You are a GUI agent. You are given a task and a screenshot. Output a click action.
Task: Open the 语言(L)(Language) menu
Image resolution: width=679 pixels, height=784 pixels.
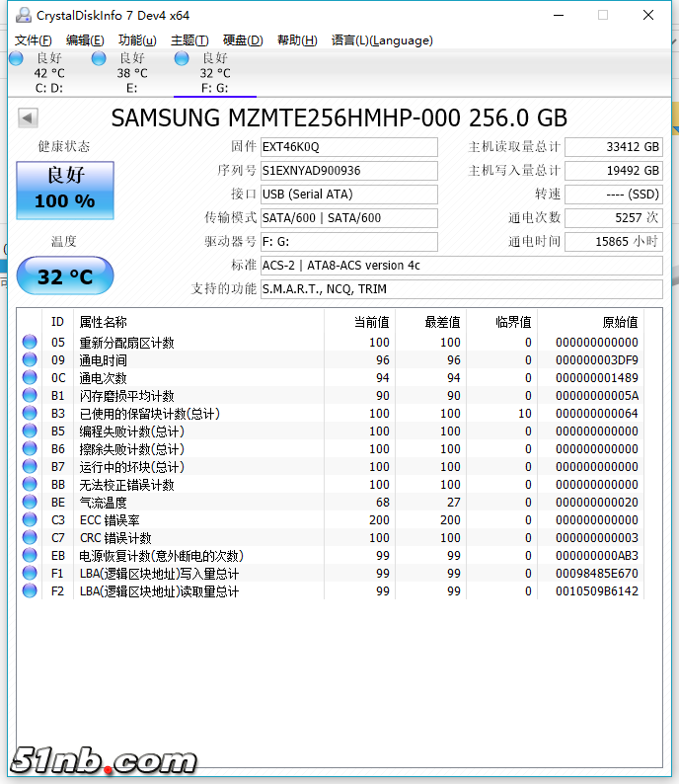tap(382, 40)
